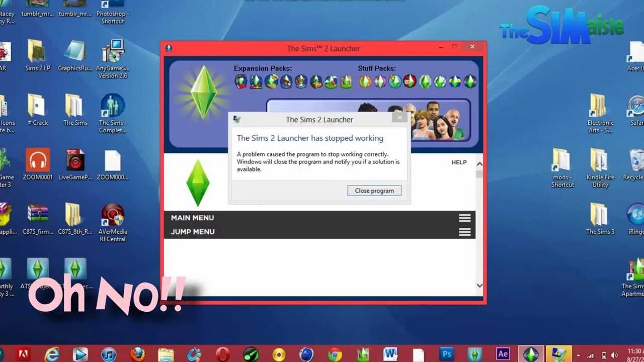Open Opera from the taskbar
This screenshot has height=362, width=644.
222,354
